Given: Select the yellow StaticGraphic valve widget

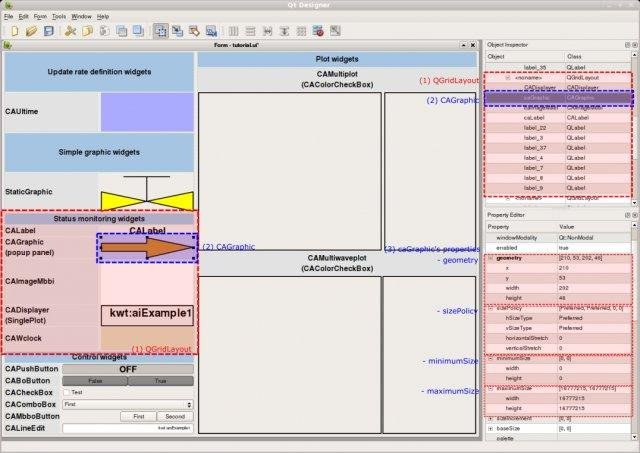Looking at the screenshot, I should (x=147, y=193).
